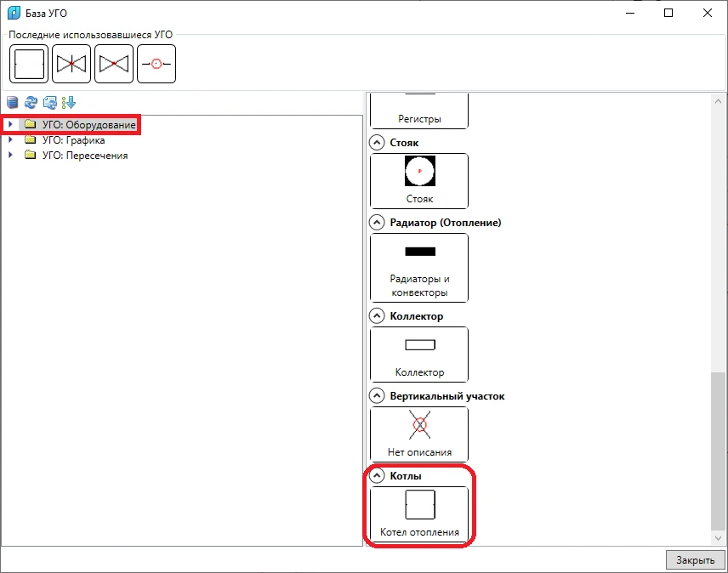Select the Котел отопления symbol tile
Viewport: 728px width, 573px height.
419,514
